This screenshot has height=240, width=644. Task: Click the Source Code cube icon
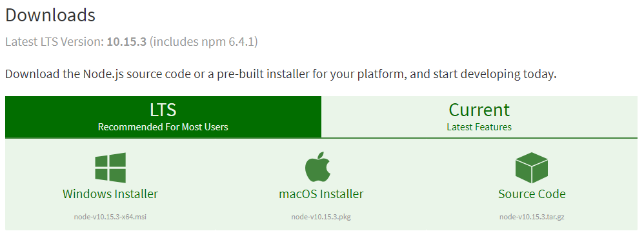[x=532, y=168]
